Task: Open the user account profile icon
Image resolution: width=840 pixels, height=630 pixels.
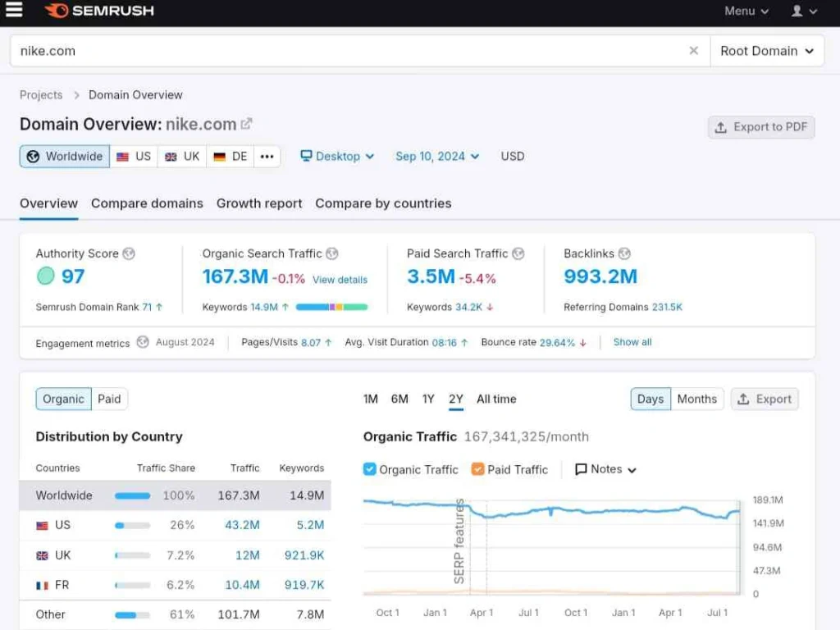Action: tap(797, 11)
